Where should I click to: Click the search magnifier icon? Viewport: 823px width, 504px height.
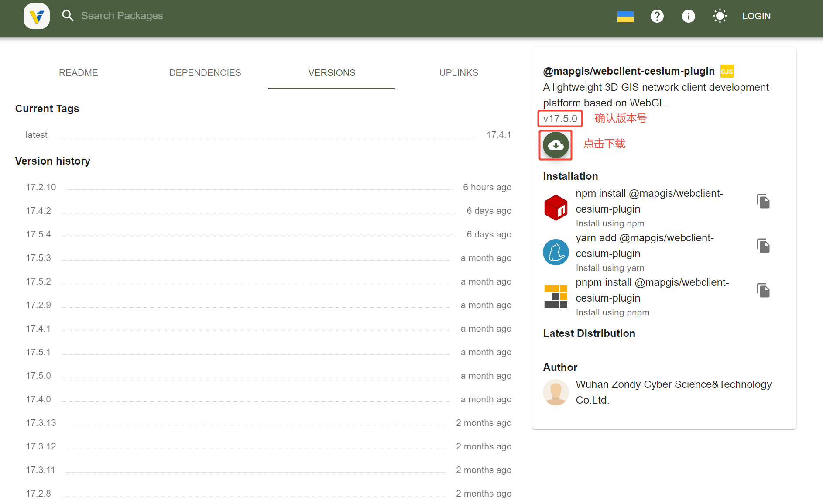pyautogui.click(x=68, y=16)
